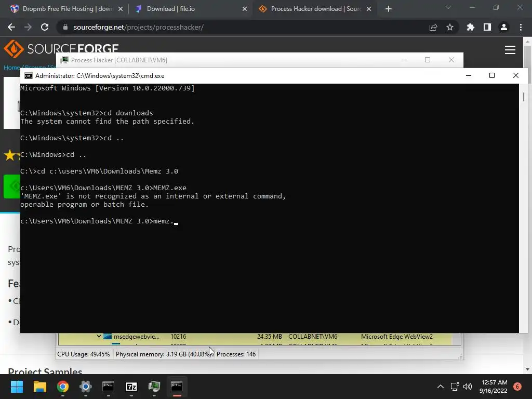This screenshot has width=532, height=399.
Task: Click the Processes: 146 status entry
Action: pos(236,354)
